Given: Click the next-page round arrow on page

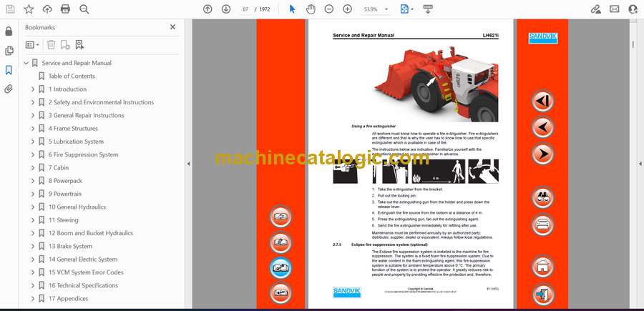Looking at the screenshot, I should 542,154.
